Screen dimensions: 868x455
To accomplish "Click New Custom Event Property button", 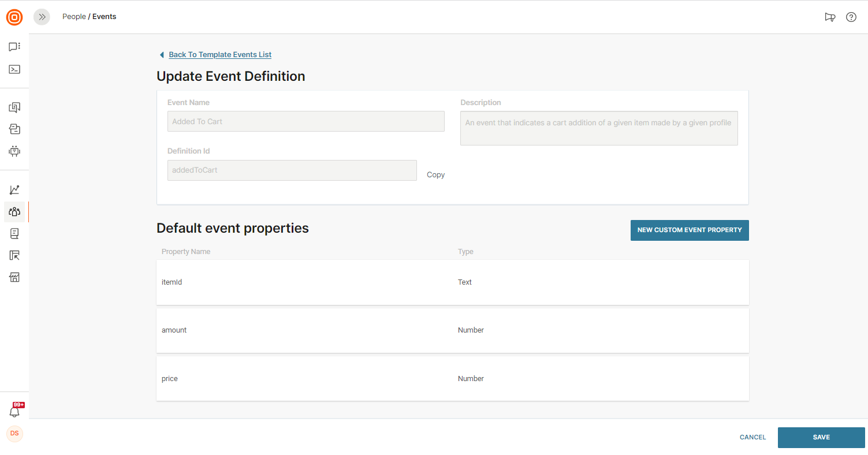I will point(689,230).
